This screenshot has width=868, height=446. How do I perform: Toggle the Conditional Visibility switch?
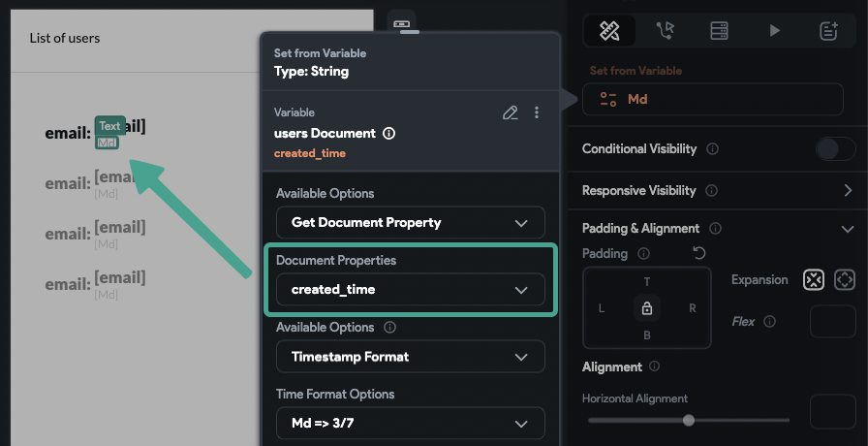coord(835,149)
